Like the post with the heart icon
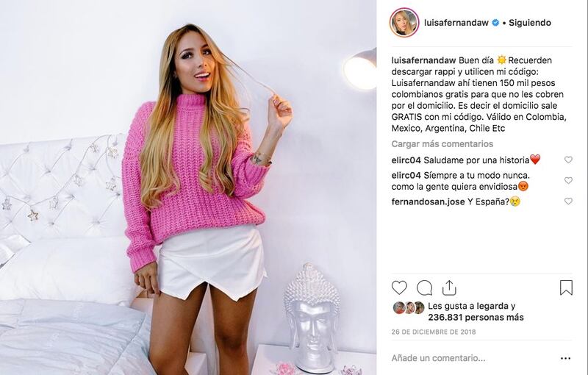The image size is (588, 375). 399,288
